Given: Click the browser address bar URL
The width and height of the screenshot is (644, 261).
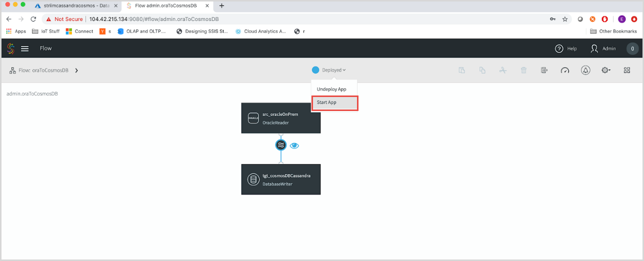Looking at the screenshot, I should tap(154, 19).
